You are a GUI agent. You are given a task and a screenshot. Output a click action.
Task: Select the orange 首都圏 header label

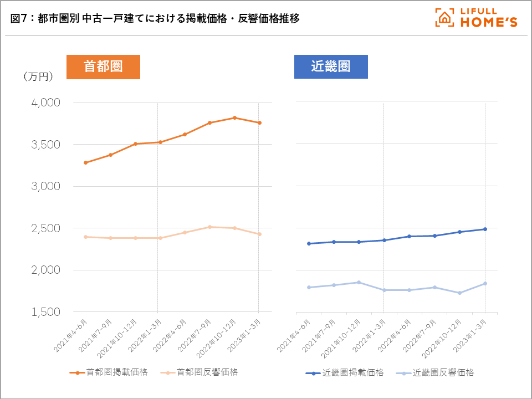coord(103,66)
